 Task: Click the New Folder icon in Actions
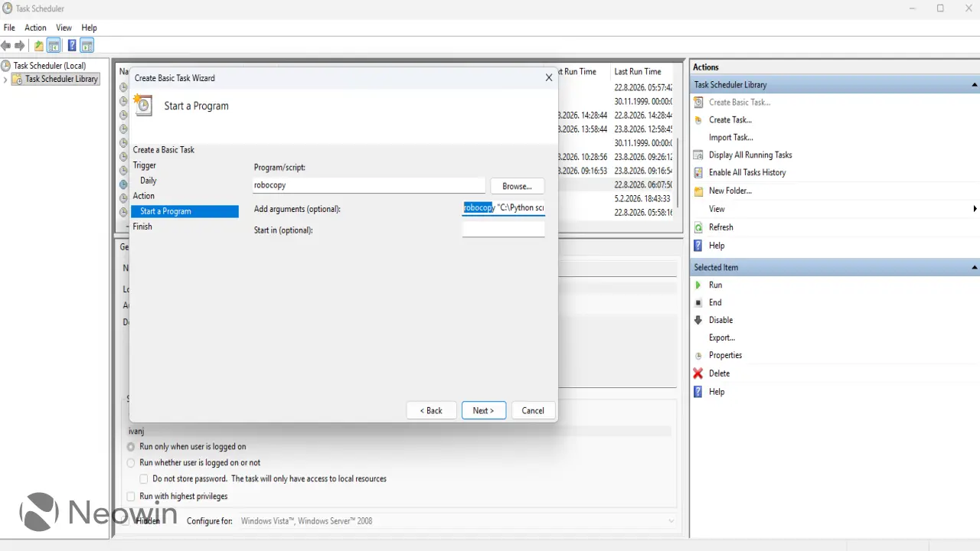[x=698, y=191]
